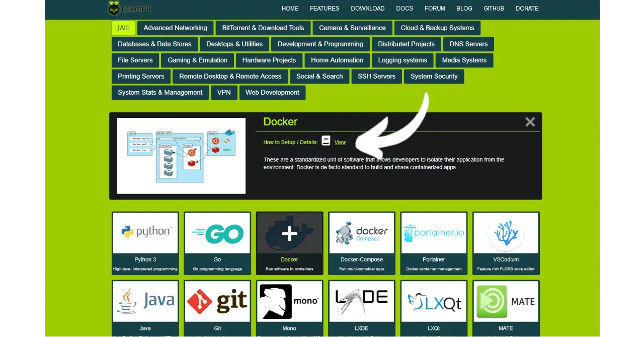Open the Mono software tile
Image resolution: width=644 pixels, height=337 pixels.
pos(289,301)
